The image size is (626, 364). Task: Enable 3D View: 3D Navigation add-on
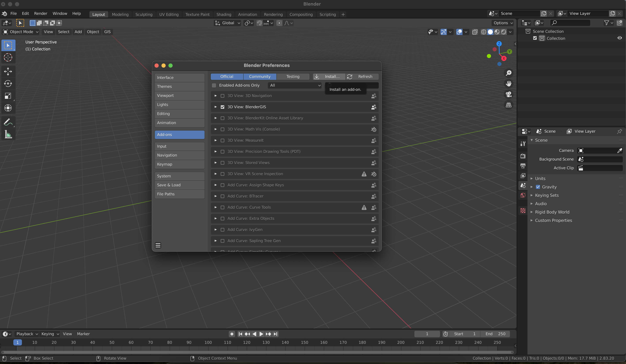tap(223, 96)
